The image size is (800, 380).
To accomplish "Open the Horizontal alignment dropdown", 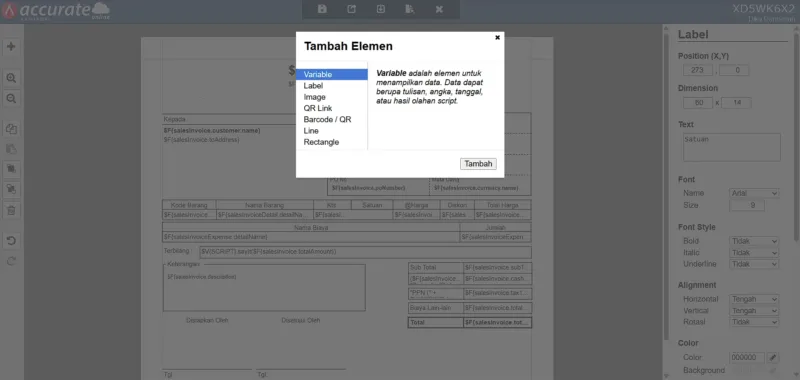I will click(x=754, y=299).
